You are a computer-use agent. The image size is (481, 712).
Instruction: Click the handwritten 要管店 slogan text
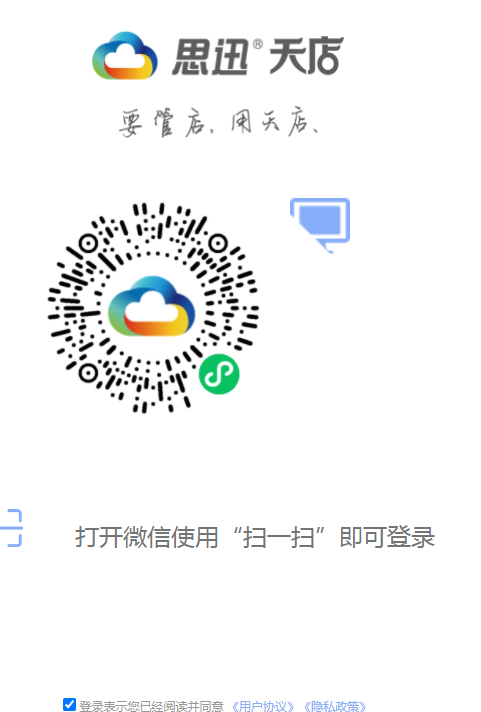tap(164, 123)
